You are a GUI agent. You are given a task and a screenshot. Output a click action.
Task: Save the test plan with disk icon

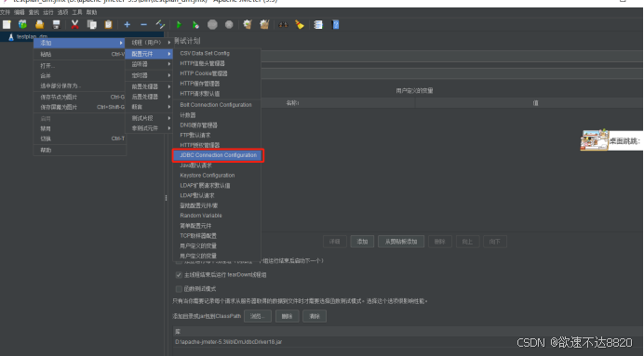click(x=56, y=24)
